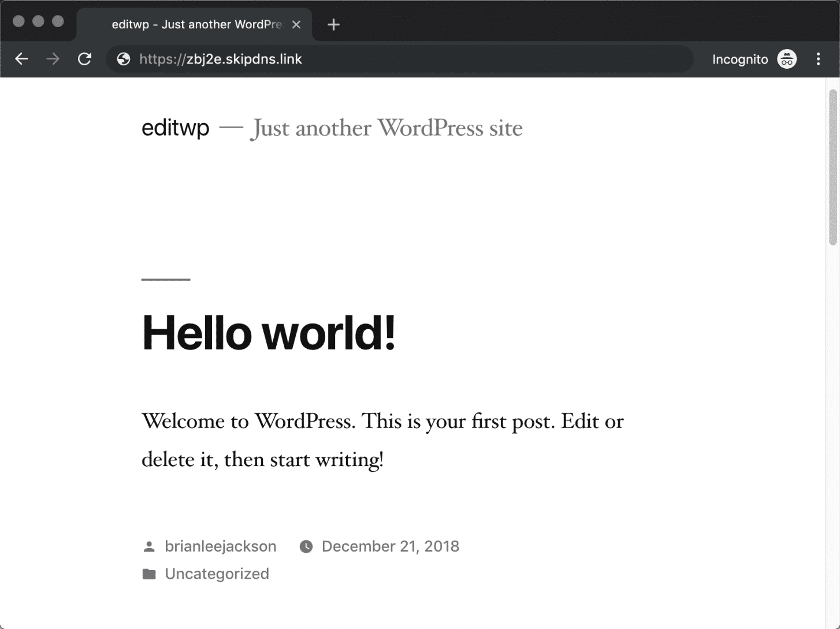Open the Uncategorized category link

pyautogui.click(x=217, y=573)
